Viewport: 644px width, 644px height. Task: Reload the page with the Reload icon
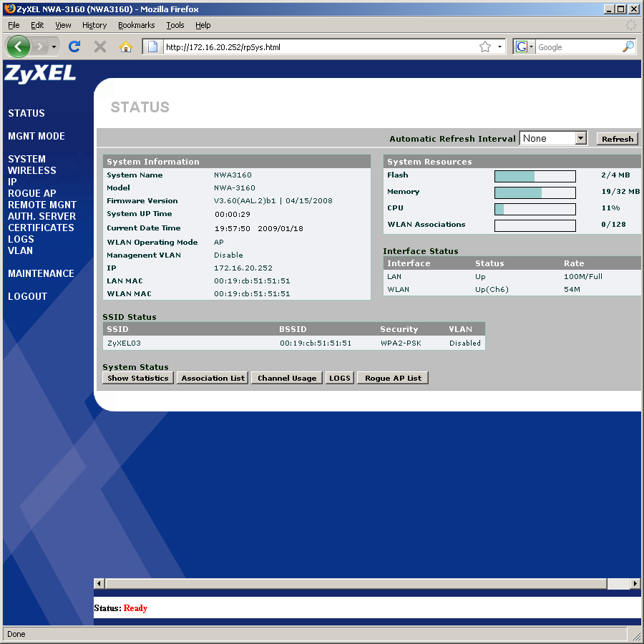pyautogui.click(x=74, y=47)
